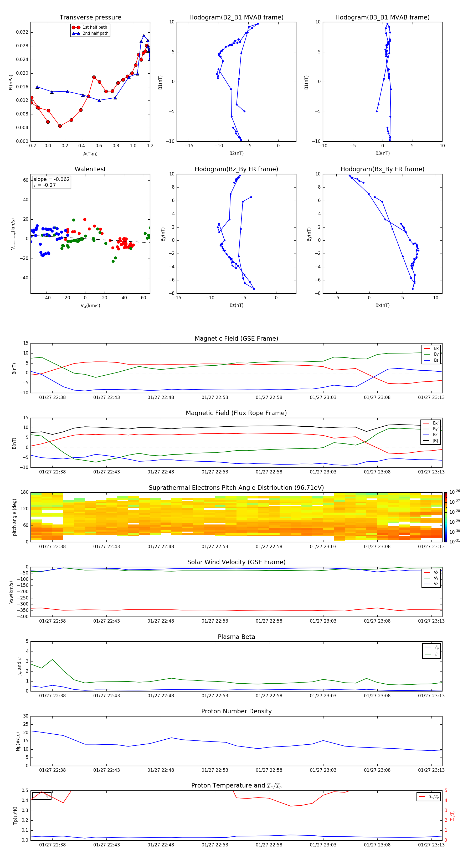Click the 'r = -0.27' annotation
The image size is (473, 868).
(x=45, y=185)
